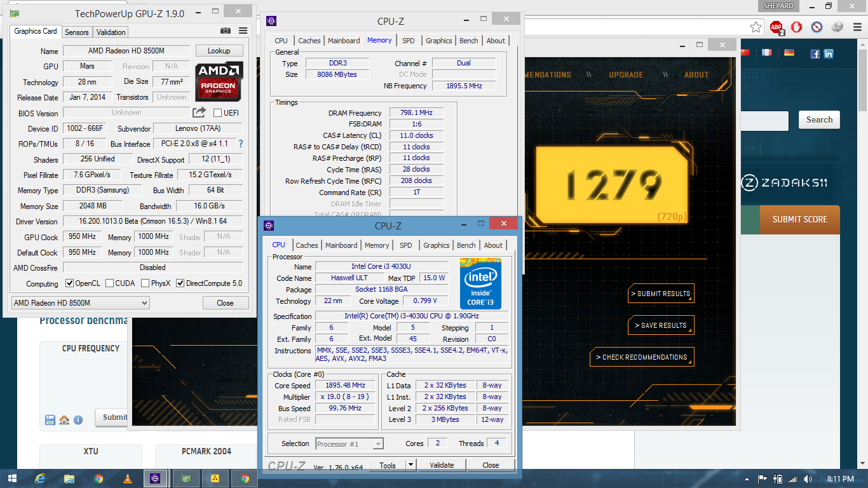Click the Lookup button in GPU-Z
The image size is (868, 488).
tap(219, 50)
